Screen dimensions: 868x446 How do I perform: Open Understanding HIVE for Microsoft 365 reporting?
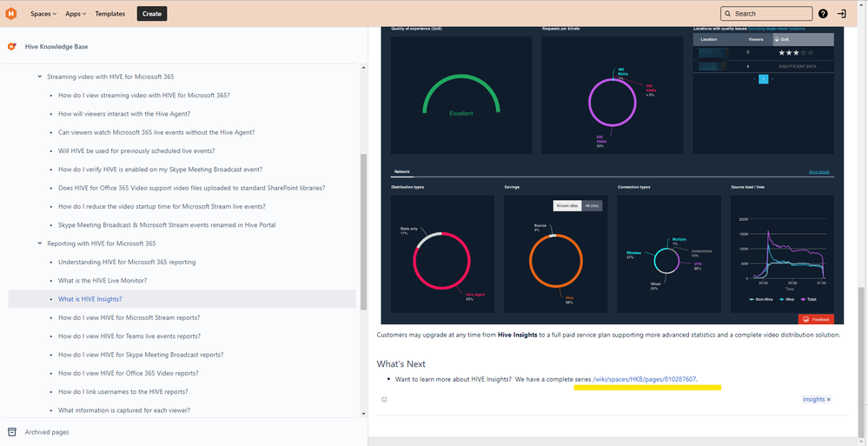(x=127, y=262)
